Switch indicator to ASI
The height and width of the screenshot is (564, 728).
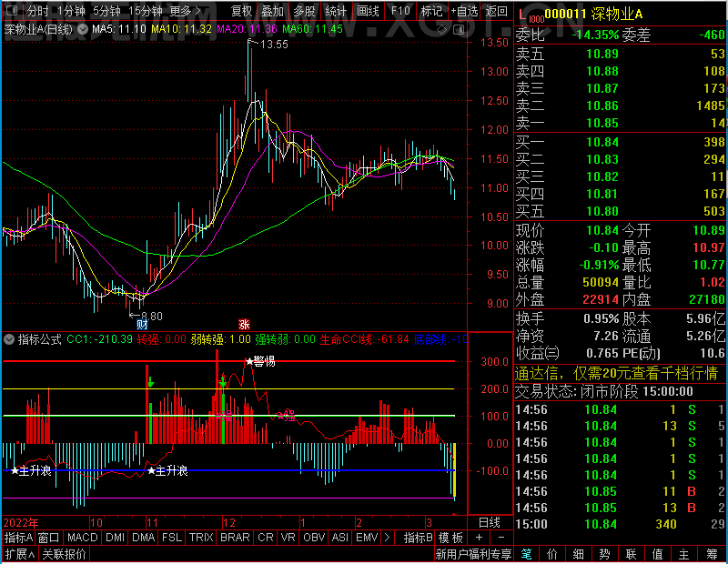pyautogui.click(x=339, y=538)
